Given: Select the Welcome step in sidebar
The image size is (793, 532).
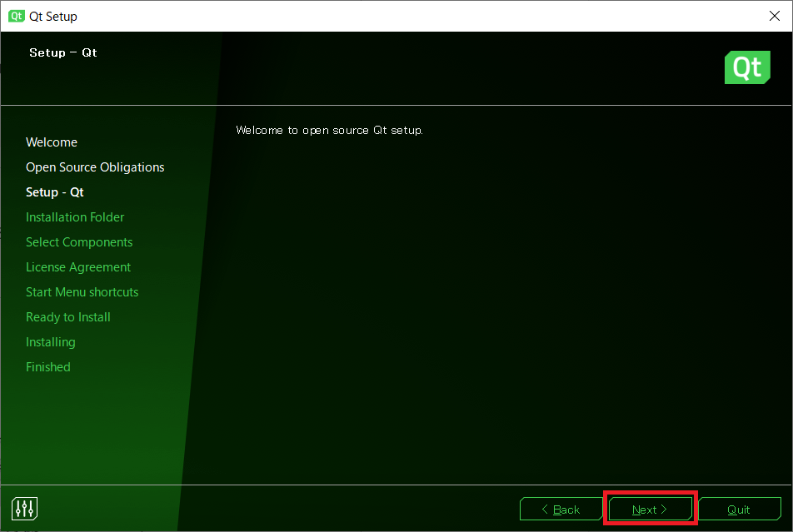Looking at the screenshot, I should click(52, 142).
